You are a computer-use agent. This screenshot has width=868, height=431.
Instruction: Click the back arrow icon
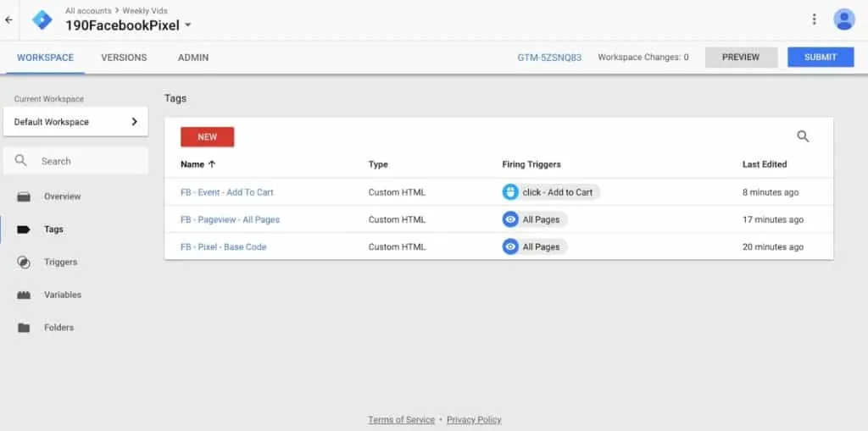click(x=8, y=20)
